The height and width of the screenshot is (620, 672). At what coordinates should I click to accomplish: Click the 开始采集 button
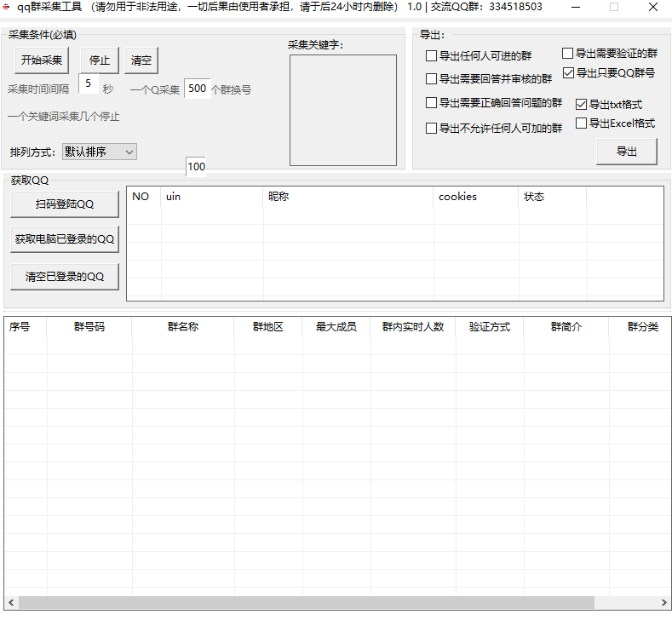tap(42, 60)
